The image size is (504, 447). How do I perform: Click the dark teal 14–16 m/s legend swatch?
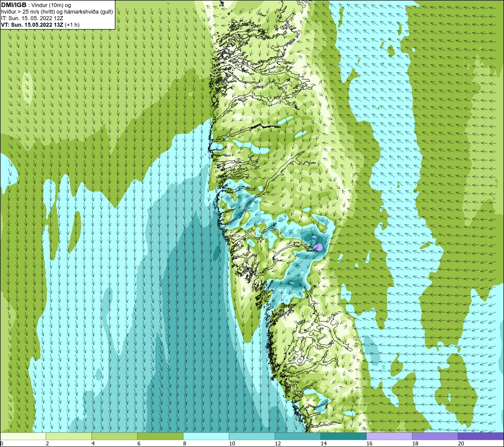pos(343,436)
